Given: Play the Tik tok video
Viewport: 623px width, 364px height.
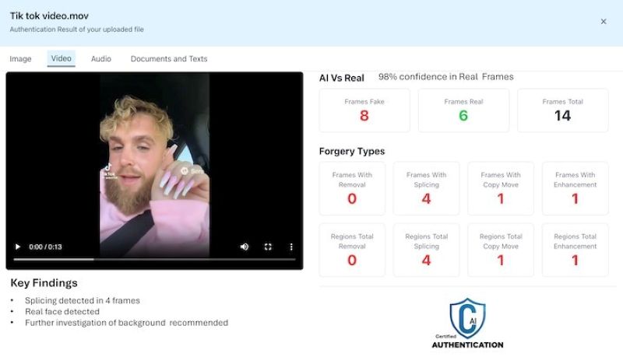Looking at the screenshot, I should 17,247.
